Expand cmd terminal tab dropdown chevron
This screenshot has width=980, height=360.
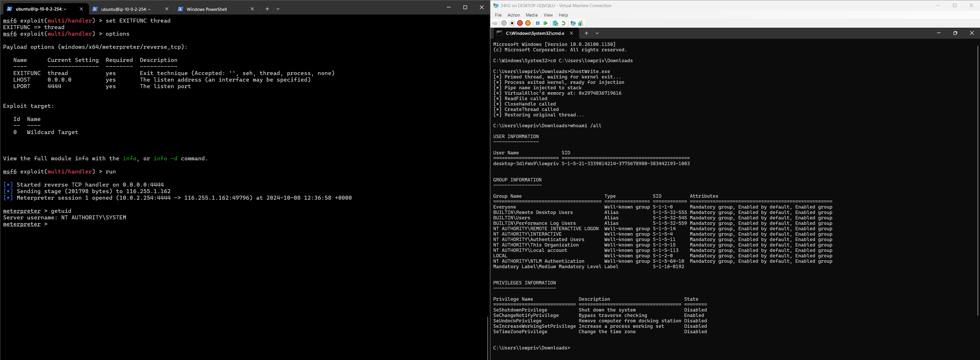click(x=597, y=33)
